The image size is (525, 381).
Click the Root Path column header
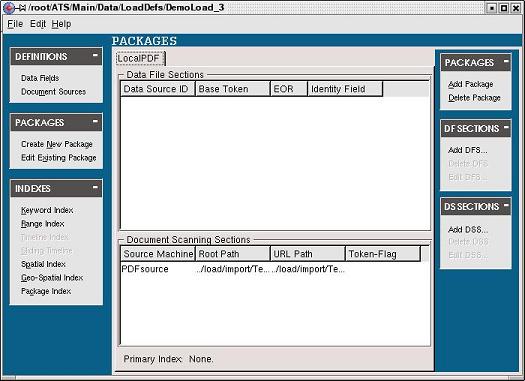click(233, 254)
